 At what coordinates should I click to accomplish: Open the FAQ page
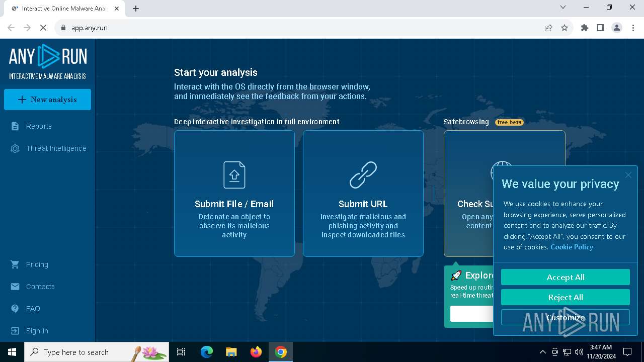click(33, 309)
